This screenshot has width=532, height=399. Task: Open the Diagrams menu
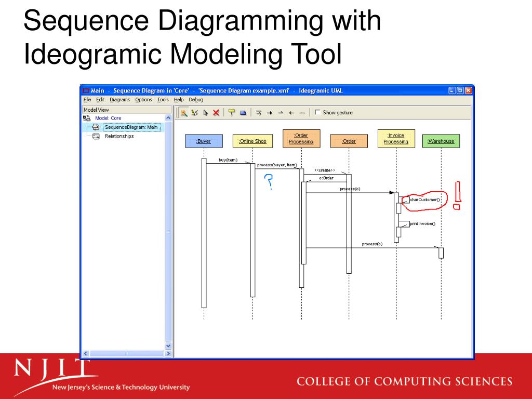click(x=120, y=100)
